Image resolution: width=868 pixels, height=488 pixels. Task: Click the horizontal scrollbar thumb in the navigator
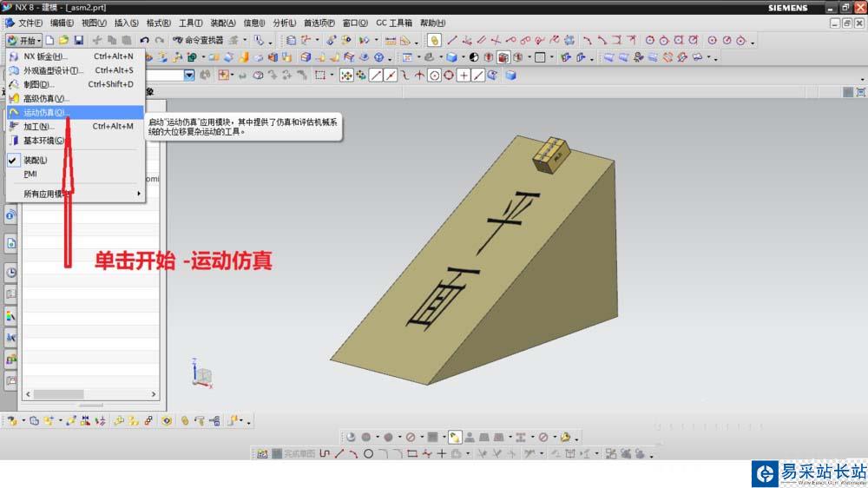[x=59, y=394]
